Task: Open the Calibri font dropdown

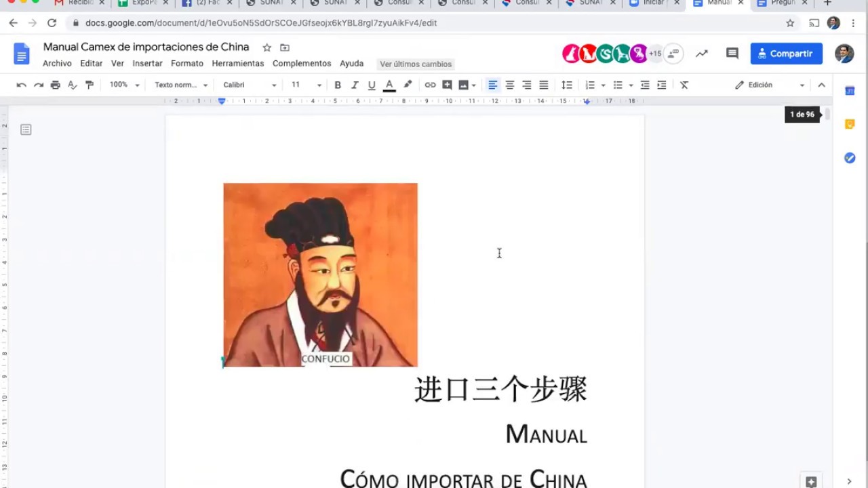Action: [x=250, y=85]
